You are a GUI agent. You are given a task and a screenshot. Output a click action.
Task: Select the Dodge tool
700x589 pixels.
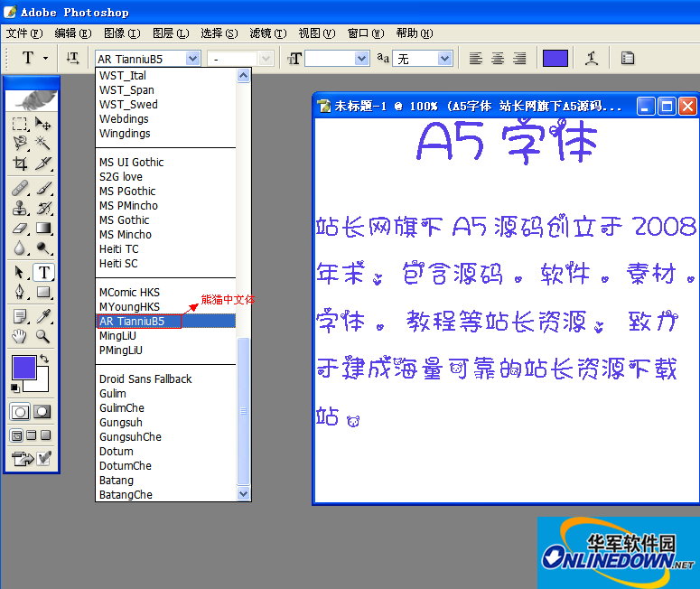[43, 248]
